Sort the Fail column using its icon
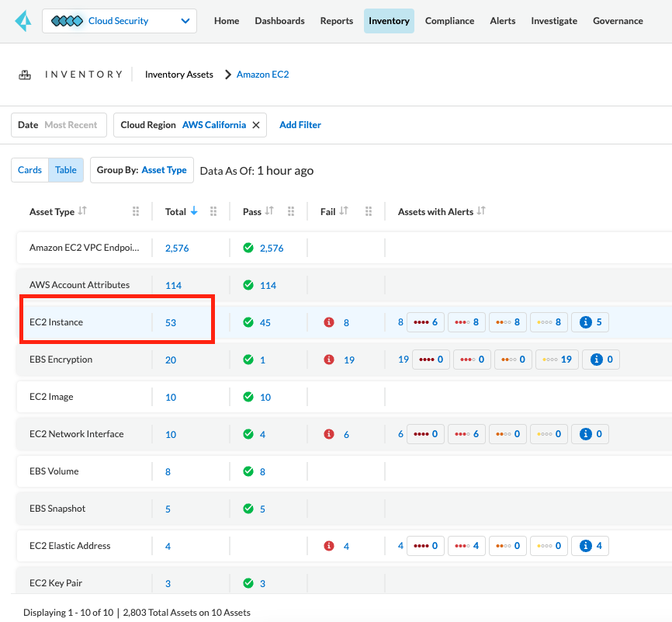 coord(344,211)
